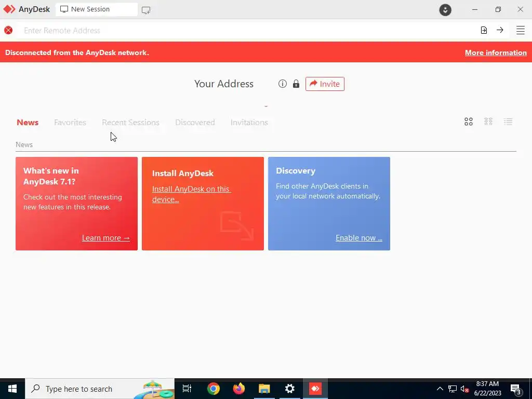The height and width of the screenshot is (399, 532).
Task: Click the connect arrow icon
Action: tap(500, 30)
